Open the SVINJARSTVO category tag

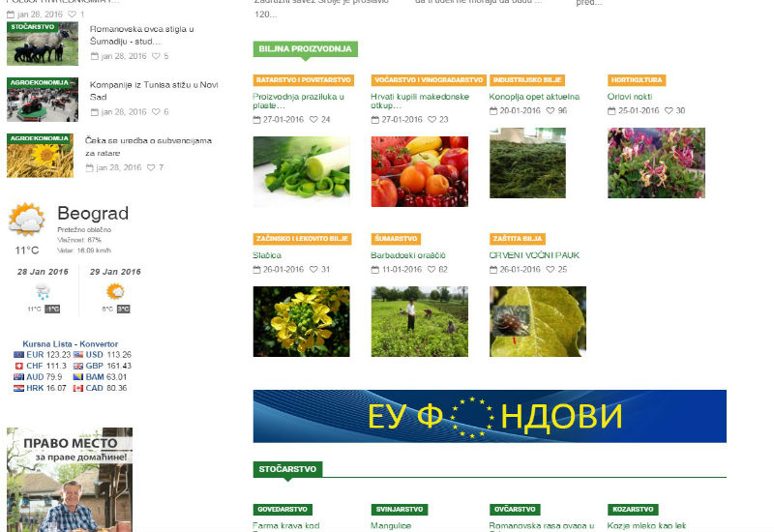(400, 510)
